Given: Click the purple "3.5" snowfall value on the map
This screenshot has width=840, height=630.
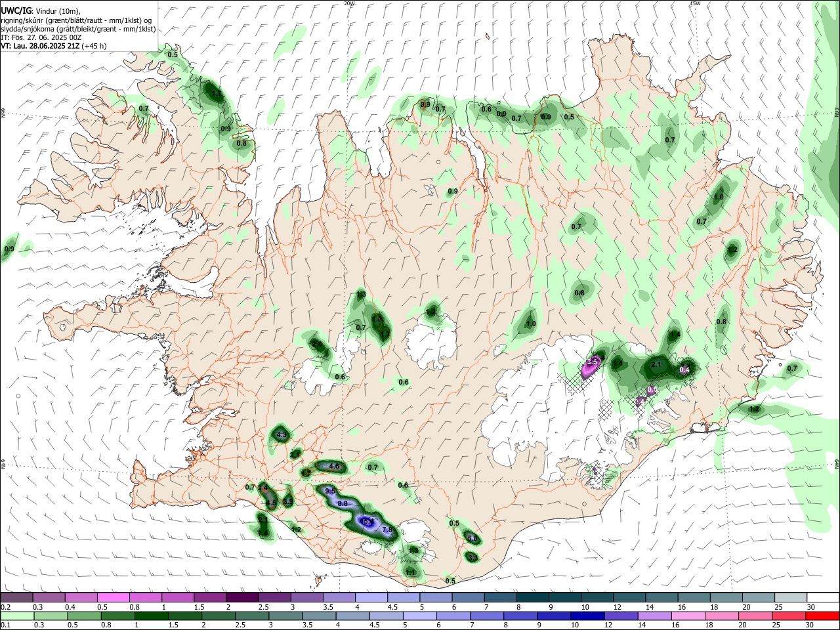Looking at the screenshot, I should pos(593,362).
